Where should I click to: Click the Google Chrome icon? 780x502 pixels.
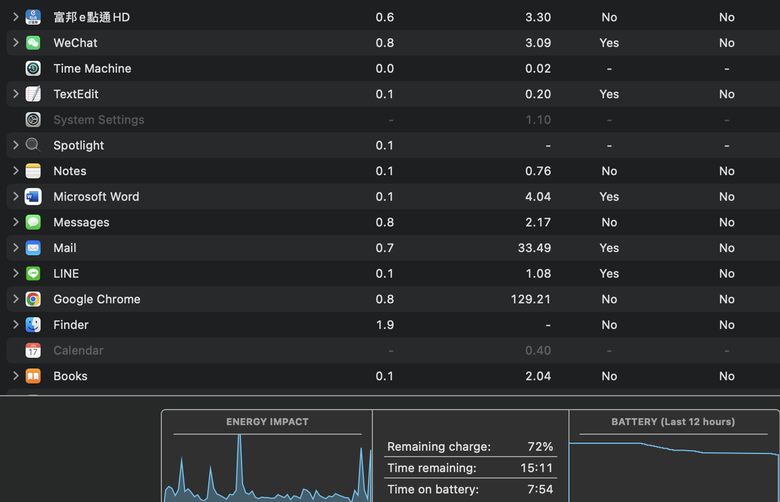(x=33, y=299)
